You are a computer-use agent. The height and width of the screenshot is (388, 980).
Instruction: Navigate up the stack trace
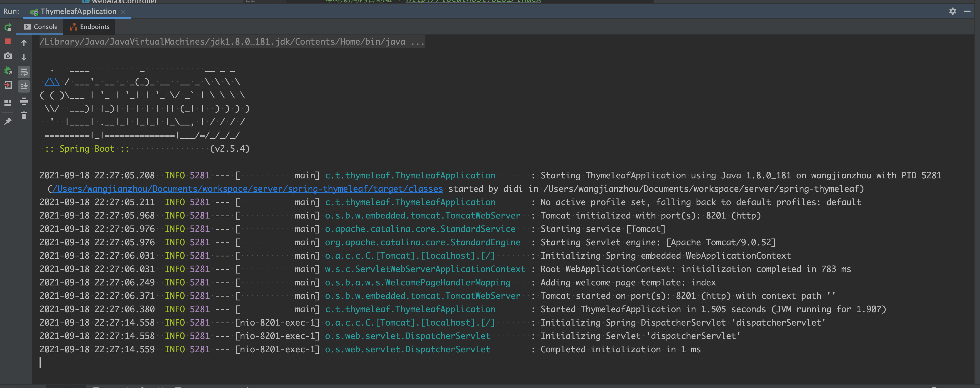[x=24, y=43]
